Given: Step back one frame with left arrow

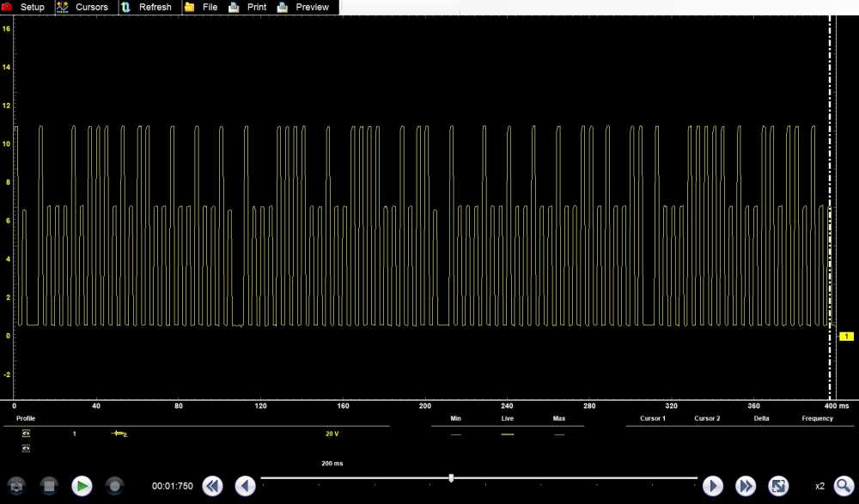Looking at the screenshot, I should (245, 486).
